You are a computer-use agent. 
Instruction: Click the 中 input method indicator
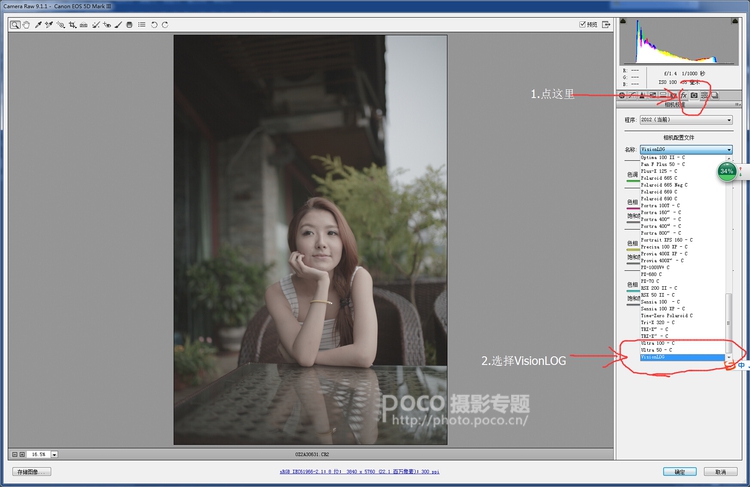pos(741,365)
